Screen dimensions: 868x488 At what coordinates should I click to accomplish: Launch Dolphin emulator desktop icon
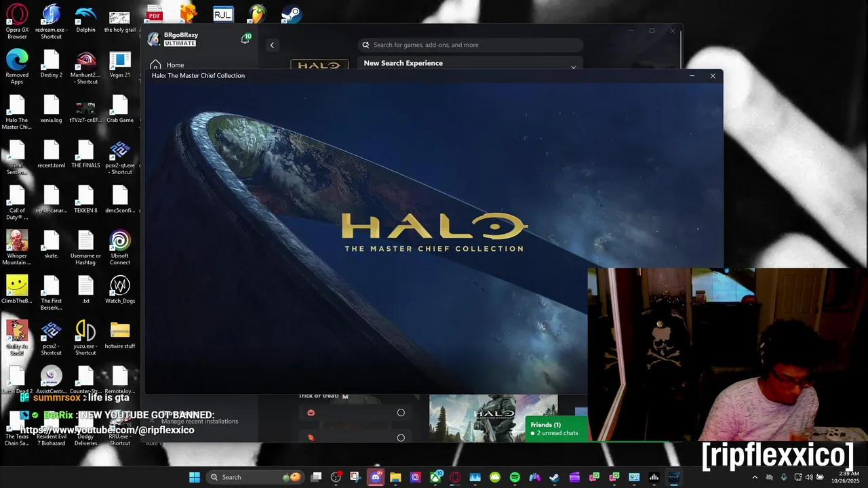(85, 19)
